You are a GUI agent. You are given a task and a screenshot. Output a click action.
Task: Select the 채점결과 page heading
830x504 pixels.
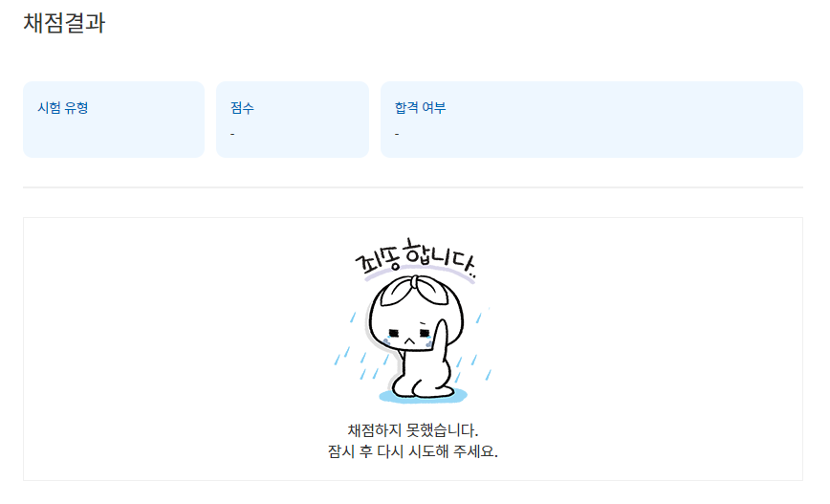coord(64,23)
